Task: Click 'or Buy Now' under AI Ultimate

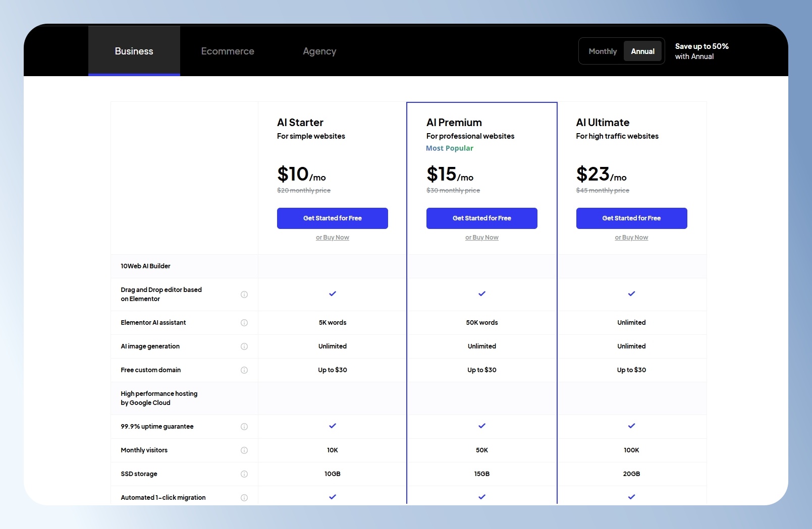Action: 631,238
